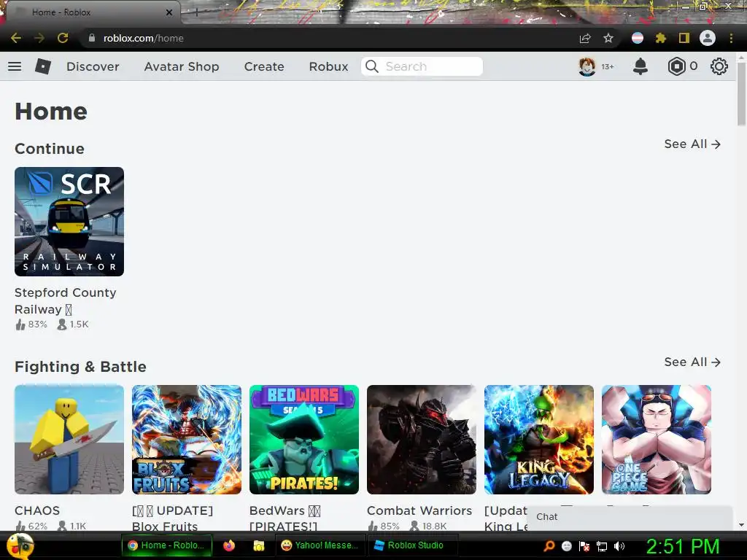Screen dimensions: 747x560
Task: Click the browser forward arrow
Action: [39, 38]
